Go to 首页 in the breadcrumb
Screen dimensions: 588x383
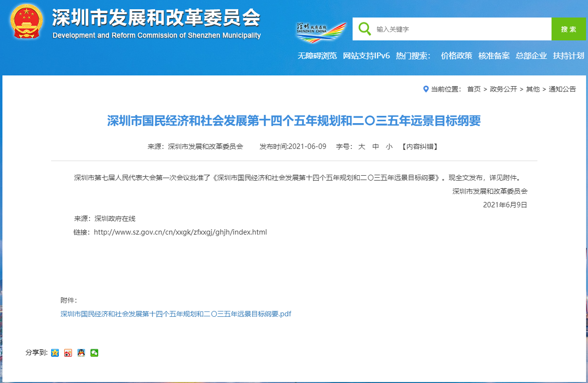[474, 89]
